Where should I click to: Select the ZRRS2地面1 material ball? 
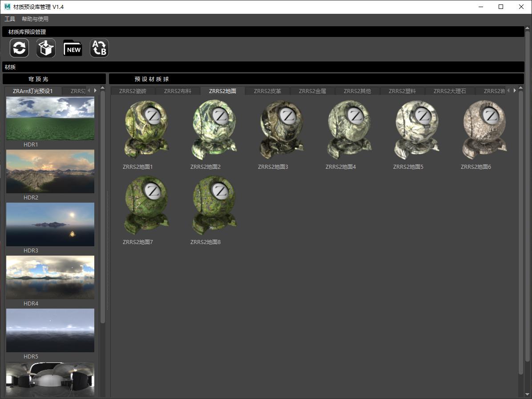tap(146, 130)
